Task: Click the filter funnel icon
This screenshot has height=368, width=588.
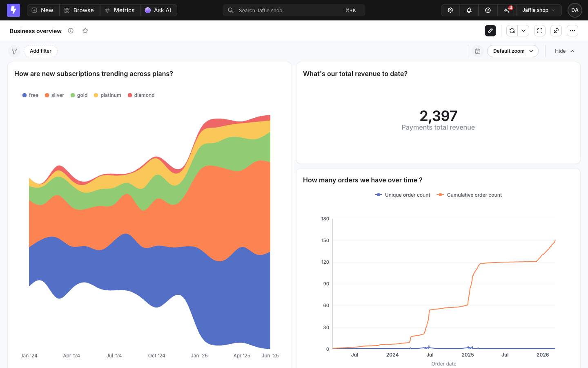Action: (x=14, y=51)
